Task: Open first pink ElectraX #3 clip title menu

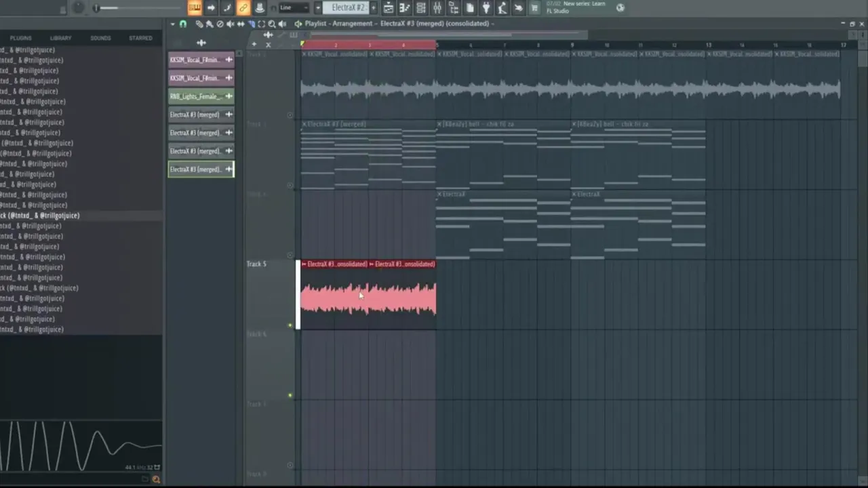Action: [304, 264]
